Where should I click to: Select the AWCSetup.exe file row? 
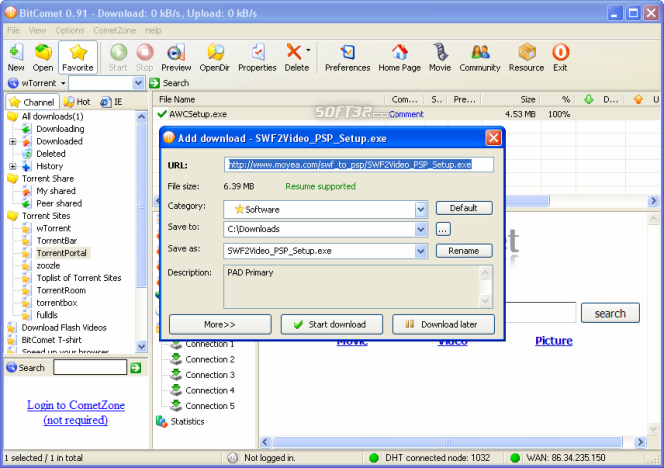click(407, 114)
